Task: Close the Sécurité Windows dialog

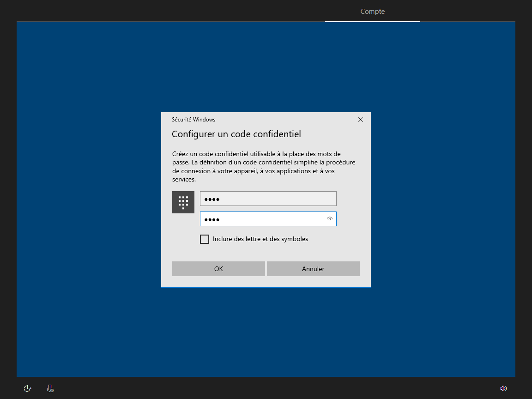Action: point(361,120)
